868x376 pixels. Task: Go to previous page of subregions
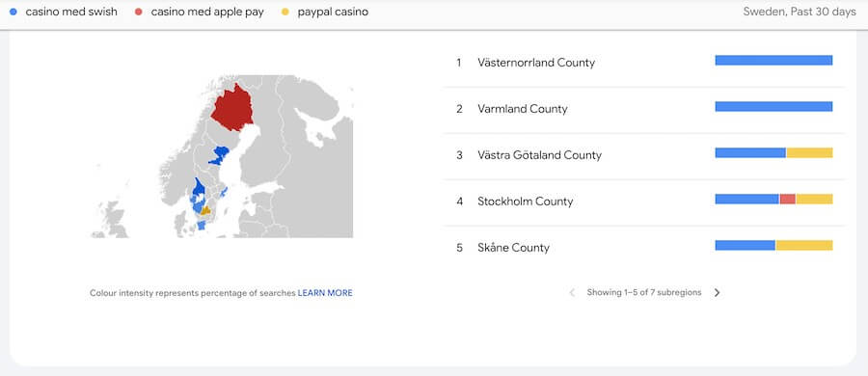tap(572, 292)
